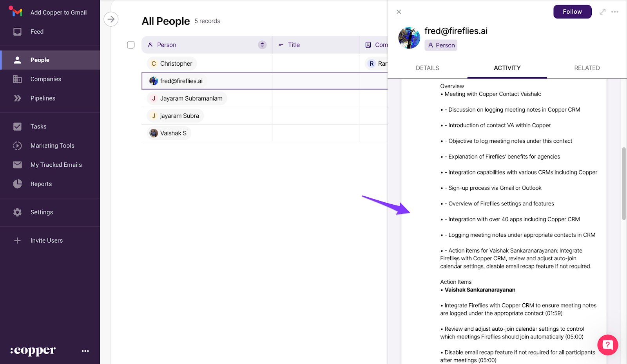
Task: Click the Company column header
Action: point(373,45)
